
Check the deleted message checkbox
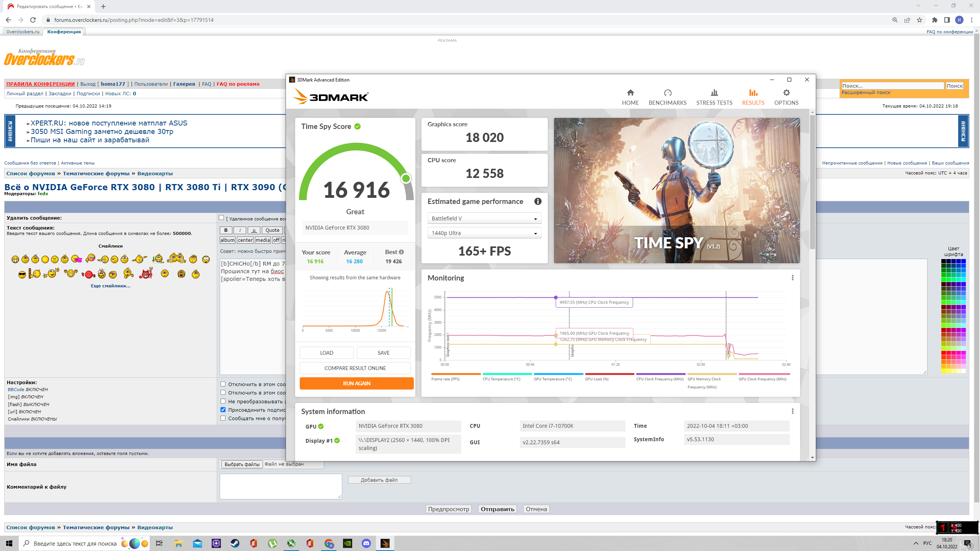[221, 218]
